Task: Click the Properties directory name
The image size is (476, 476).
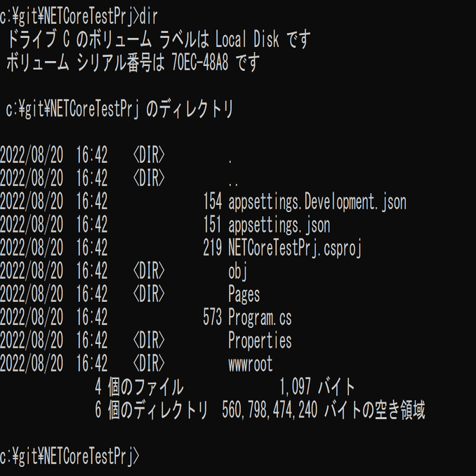Action: (x=260, y=341)
